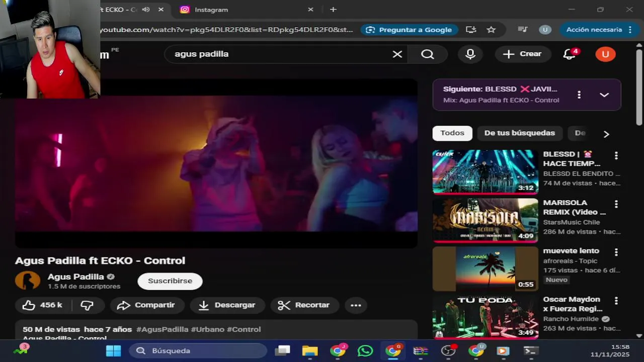
Task: Open a new browser tab
Action: tap(333, 10)
